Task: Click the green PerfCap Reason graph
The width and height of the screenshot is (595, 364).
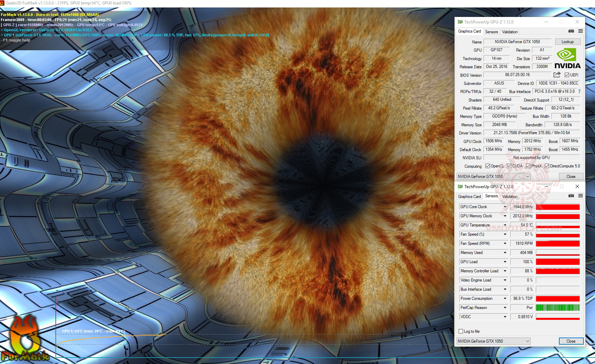Action: click(x=558, y=308)
